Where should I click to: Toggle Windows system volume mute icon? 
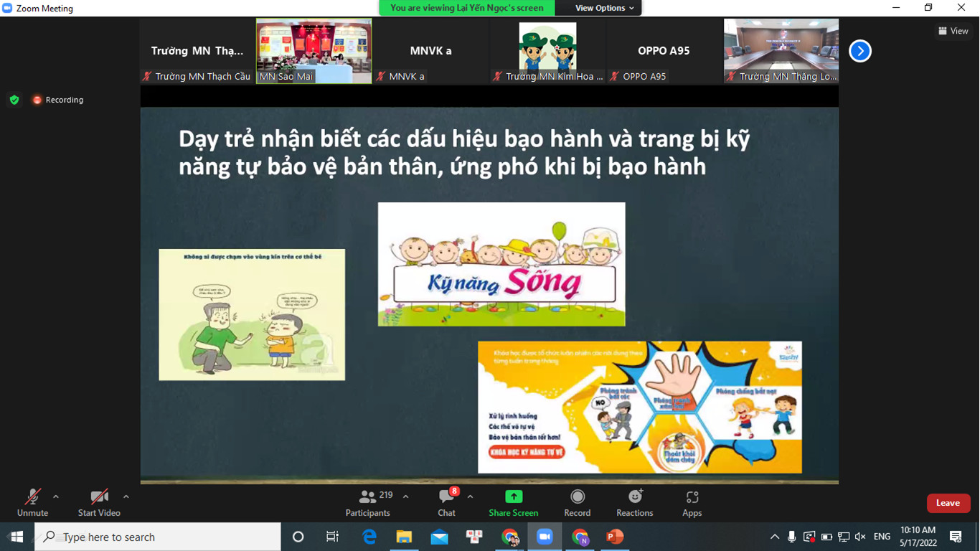point(860,537)
